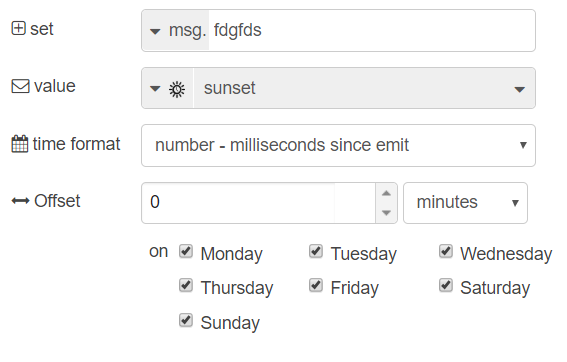Open the minutes unit dropdown
Image resolution: width=567 pixels, height=362 pixels.
[465, 203]
